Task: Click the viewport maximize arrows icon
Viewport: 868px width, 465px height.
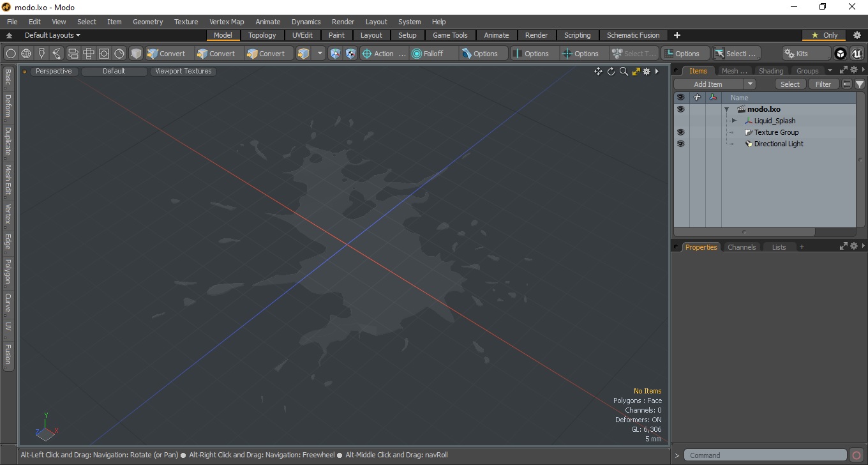Action: [636, 72]
